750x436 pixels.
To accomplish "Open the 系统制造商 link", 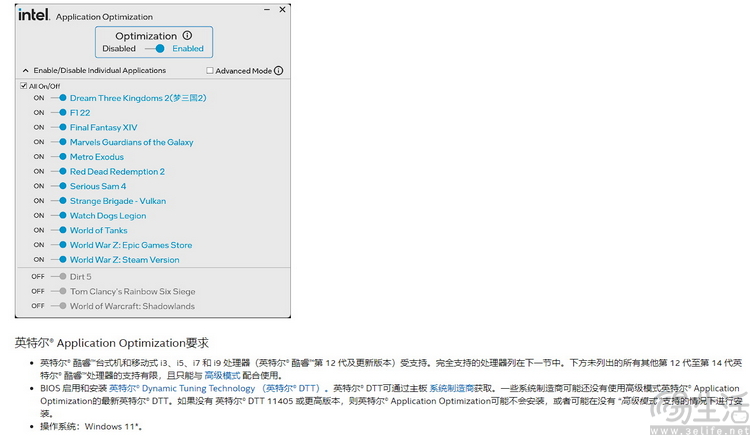I will click(x=452, y=389).
